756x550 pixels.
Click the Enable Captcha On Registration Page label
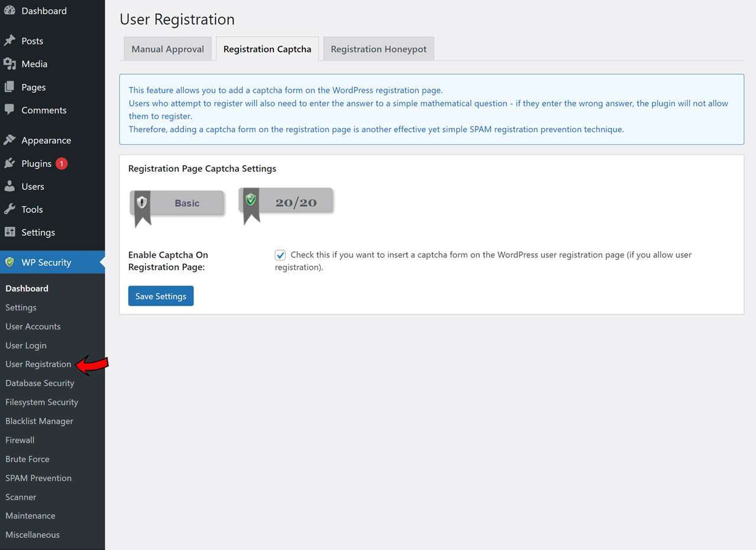tap(168, 261)
